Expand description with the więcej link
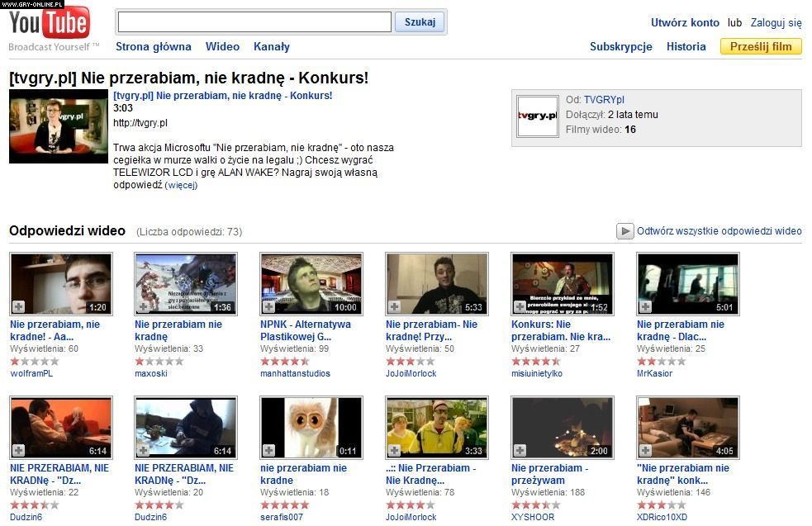The height and width of the screenshot is (526, 812). pyautogui.click(x=181, y=186)
